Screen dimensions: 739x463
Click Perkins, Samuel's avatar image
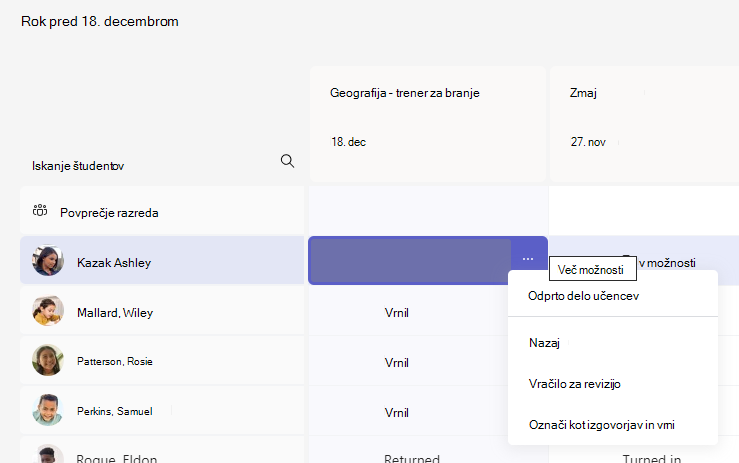tap(48, 410)
